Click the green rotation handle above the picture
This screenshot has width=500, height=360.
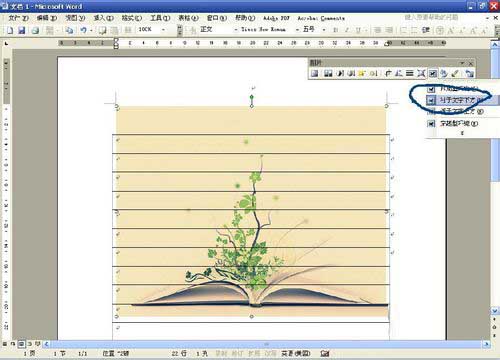(252, 97)
